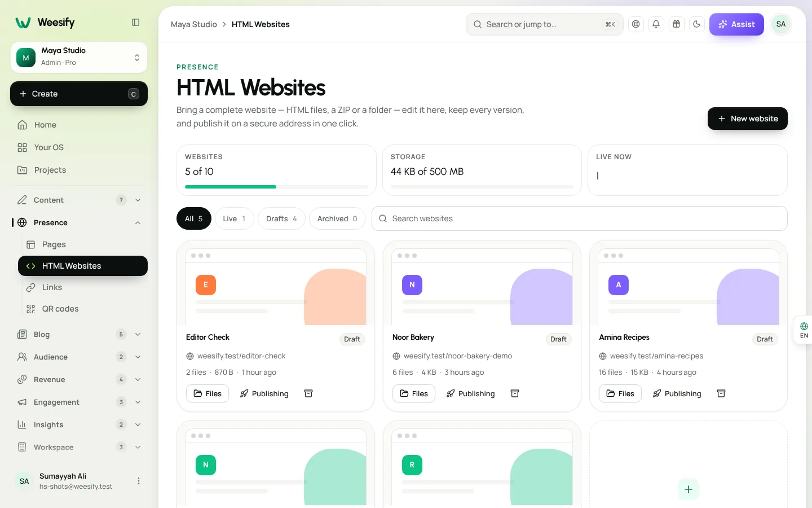Screen dimensions: 812x508
Task: Open Files for Editor Check
Action: coord(208,393)
